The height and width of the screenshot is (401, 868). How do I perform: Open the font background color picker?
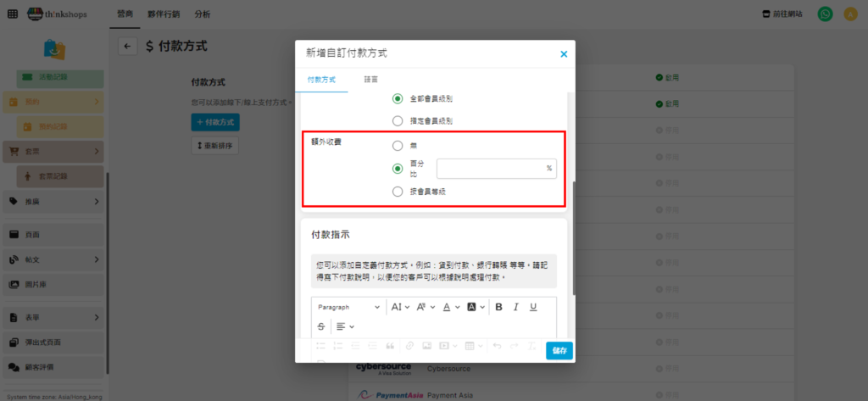pyautogui.click(x=476, y=307)
